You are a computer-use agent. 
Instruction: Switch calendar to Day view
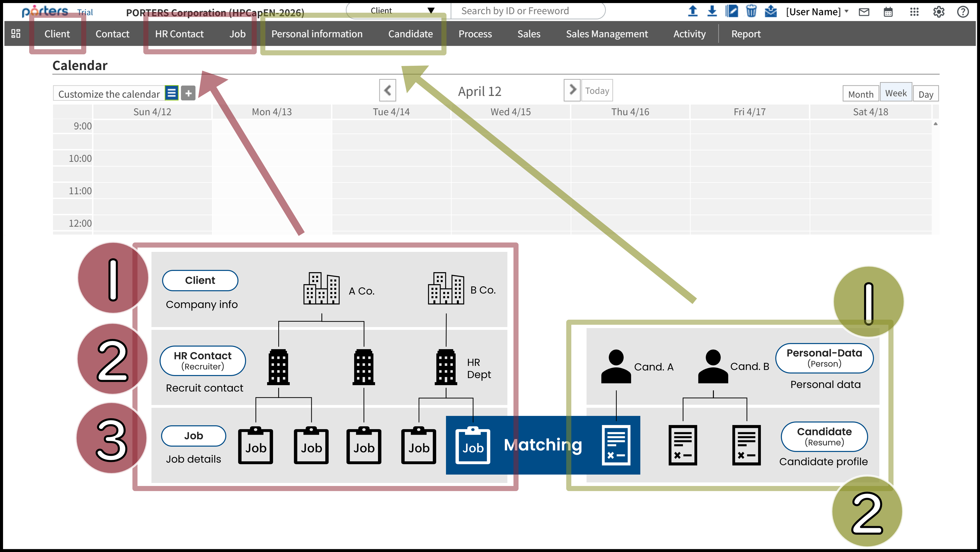926,94
